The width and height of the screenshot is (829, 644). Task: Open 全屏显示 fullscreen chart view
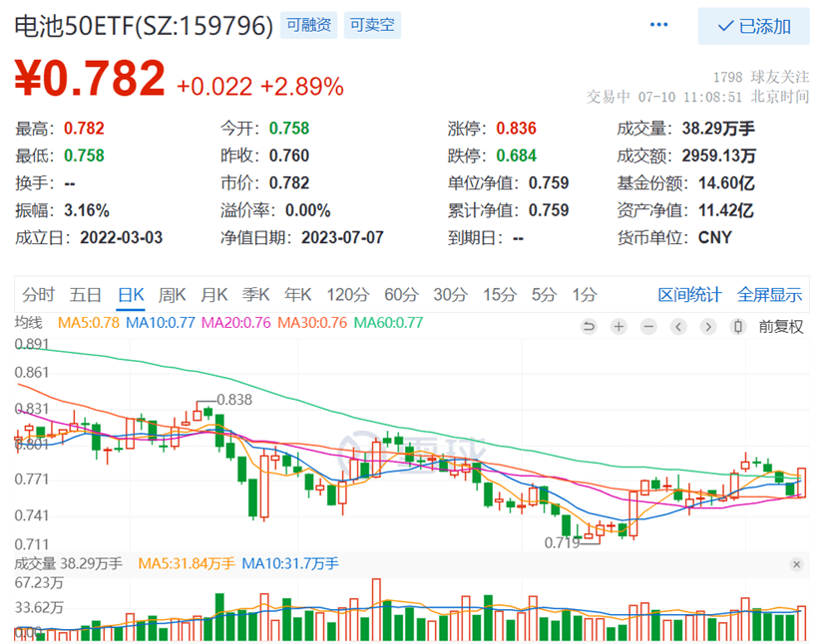[x=769, y=294]
